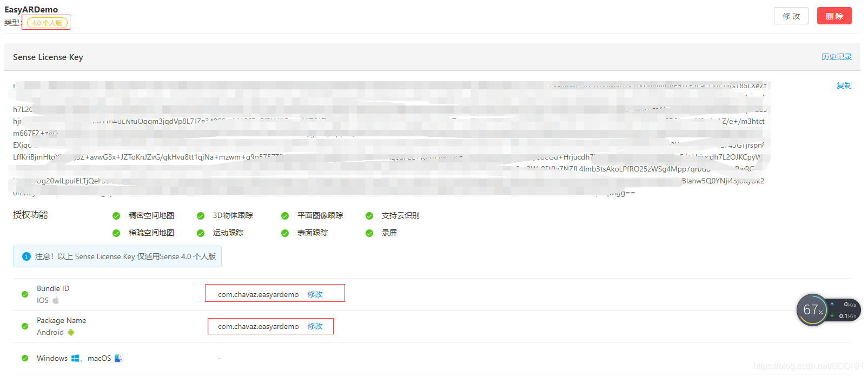Click green check icon beside 表面跟踪
Viewport: 868px width, 376px height.
pyautogui.click(x=285, y=233)
